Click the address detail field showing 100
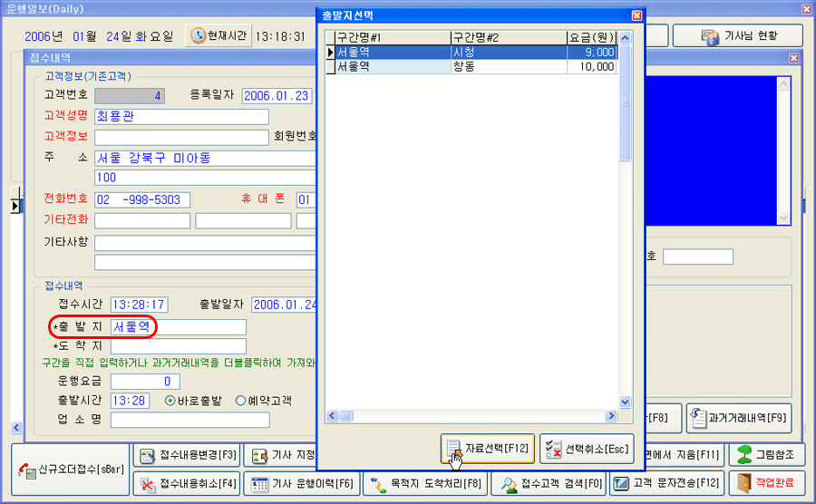816x504 pixels. tap(205, 178)
